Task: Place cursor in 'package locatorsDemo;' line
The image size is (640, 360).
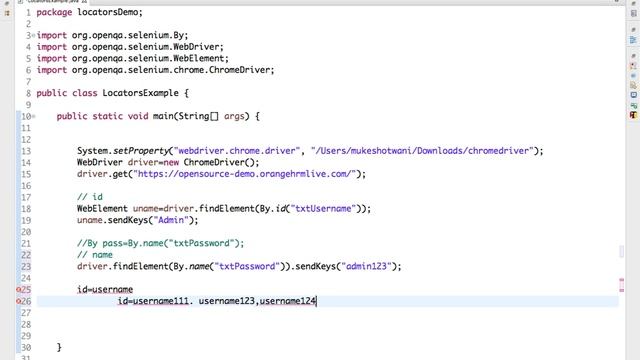Action: [89, 12]
